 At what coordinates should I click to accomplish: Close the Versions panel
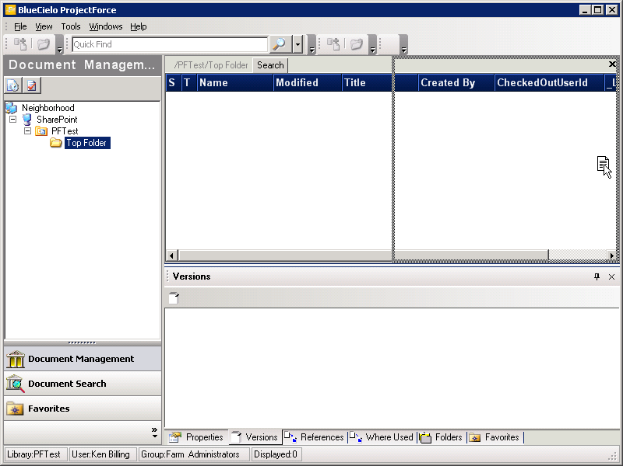(x=611, y=277)
